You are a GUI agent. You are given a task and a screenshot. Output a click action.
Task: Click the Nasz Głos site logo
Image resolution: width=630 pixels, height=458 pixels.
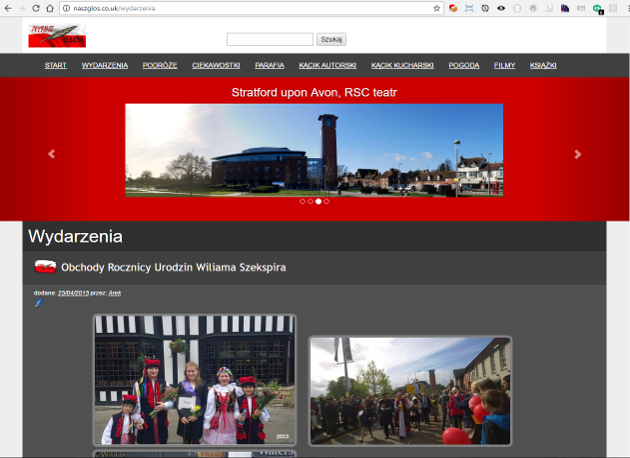[57, 35]
